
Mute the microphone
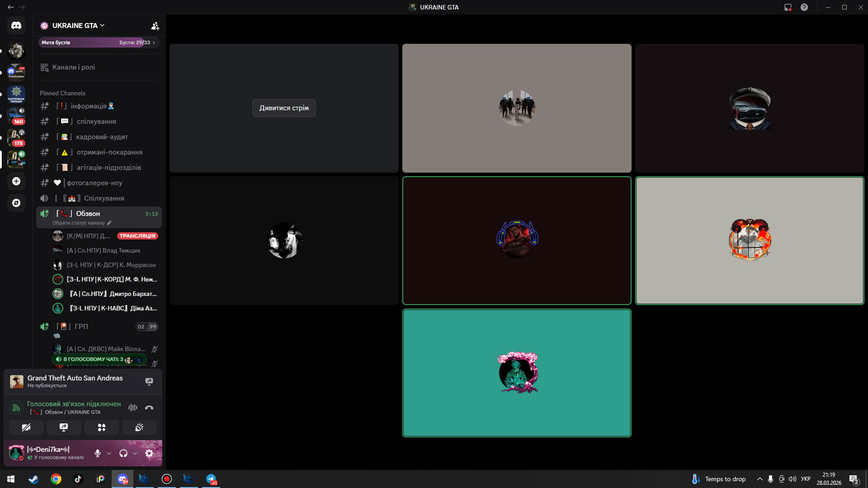(98, 453)
